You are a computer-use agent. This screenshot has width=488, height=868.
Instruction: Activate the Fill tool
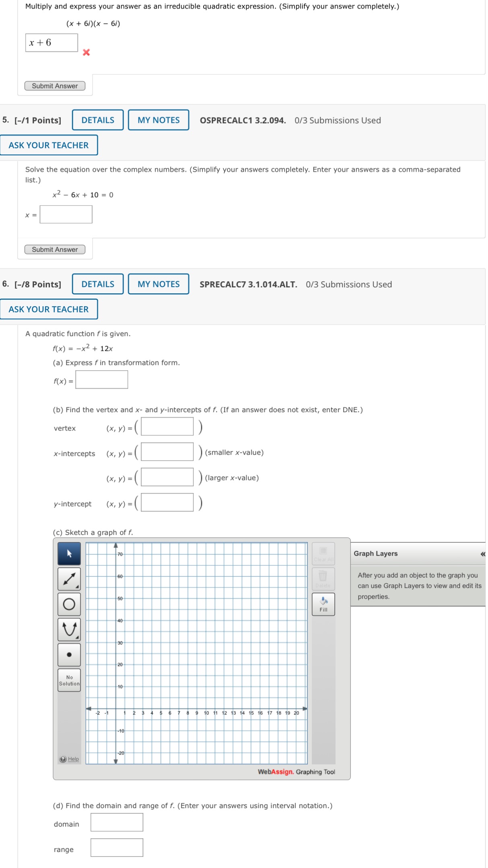tap(323, 604)
